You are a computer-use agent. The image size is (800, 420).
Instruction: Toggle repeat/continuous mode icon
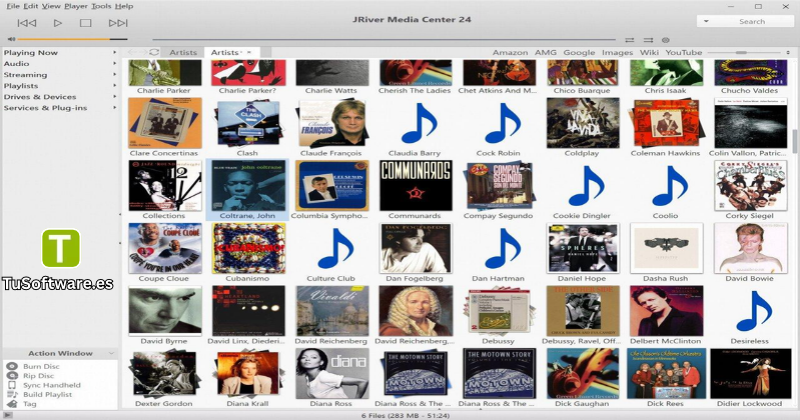tap(630, 40)
